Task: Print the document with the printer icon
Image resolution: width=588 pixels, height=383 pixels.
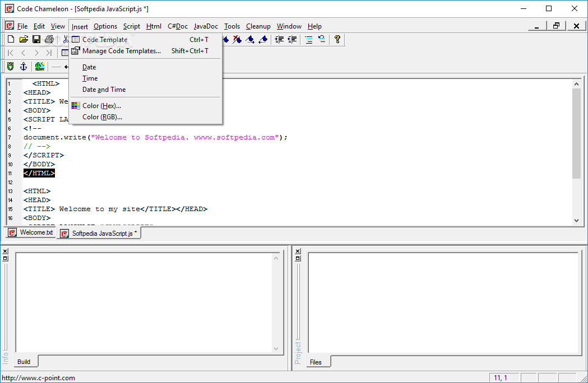Action: pyautogui.click(x=49, y=39)
